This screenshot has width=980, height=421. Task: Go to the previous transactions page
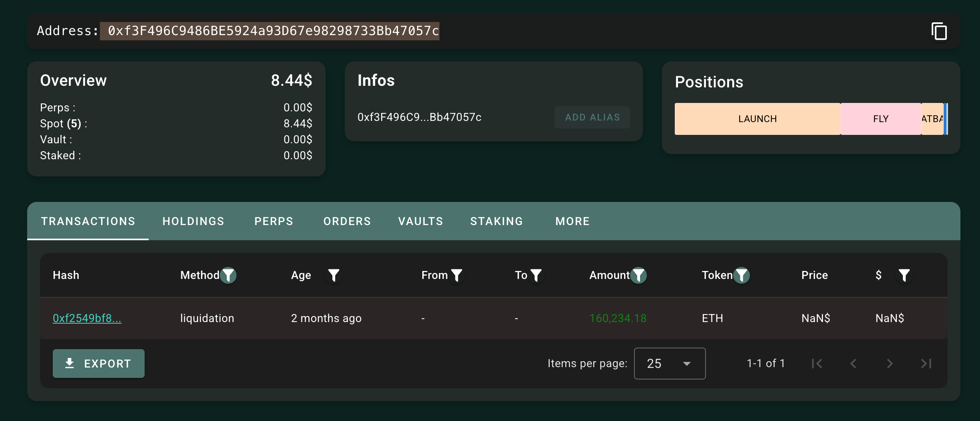pyautogui.click(x=853, y=363)
